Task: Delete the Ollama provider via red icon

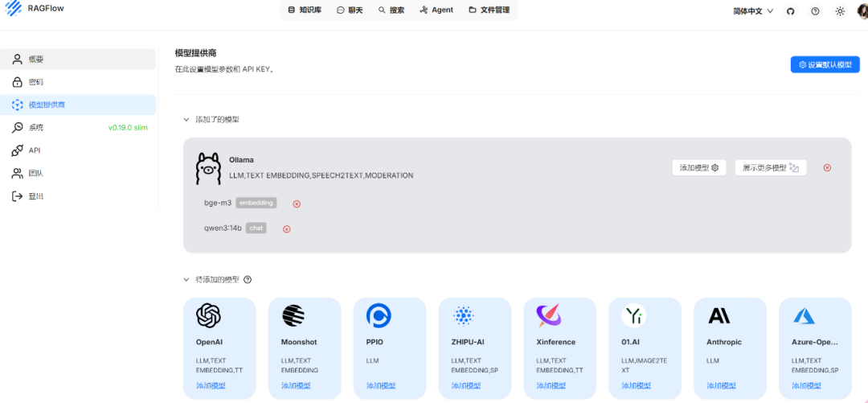Action: pos(827,168)
